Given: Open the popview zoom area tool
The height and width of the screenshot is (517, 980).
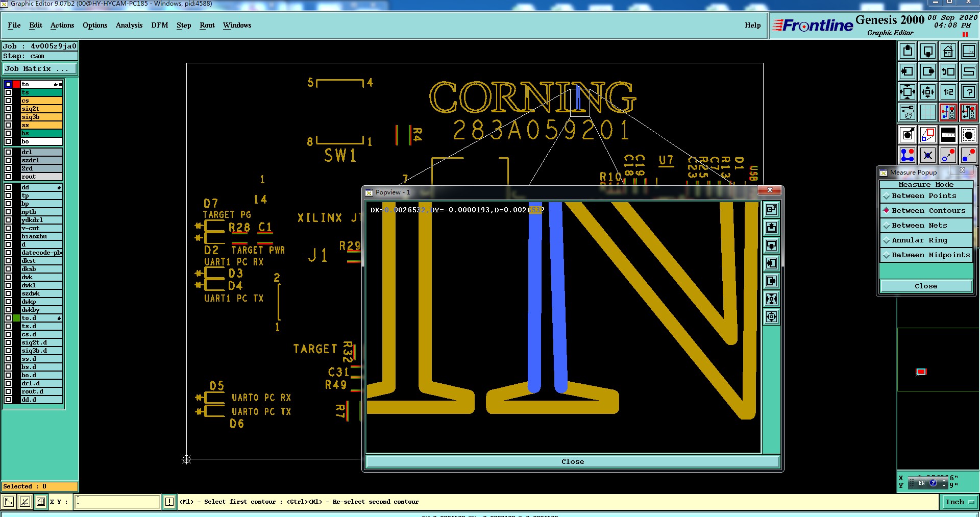Looking at the screenshot, I should click(x=928, y=135).
